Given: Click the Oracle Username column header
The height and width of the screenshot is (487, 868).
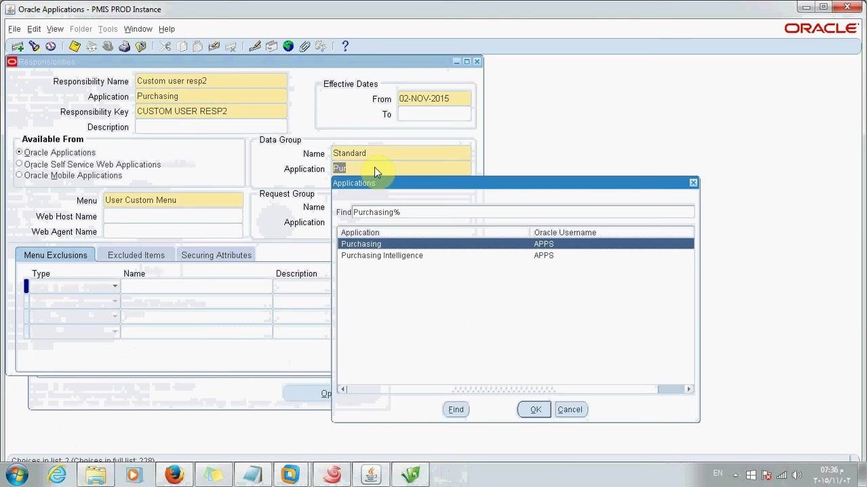Looking at the screenshot, I should [x=612, y=233].
